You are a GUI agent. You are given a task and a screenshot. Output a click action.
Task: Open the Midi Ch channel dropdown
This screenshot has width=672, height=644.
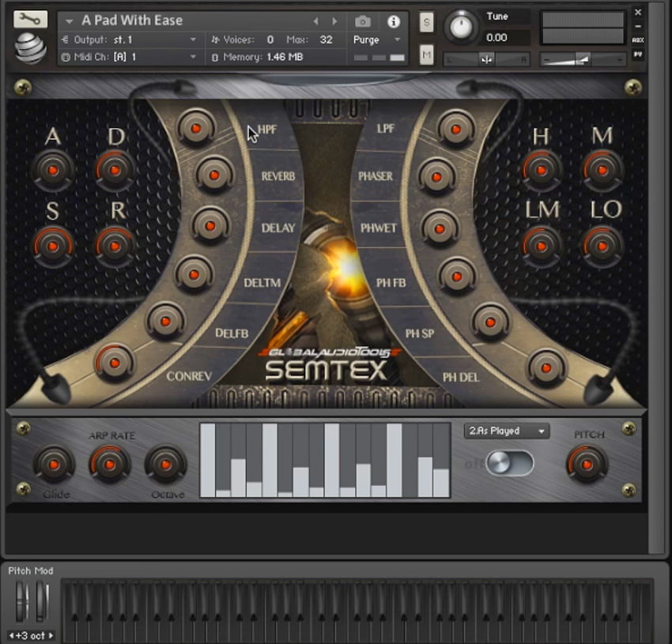[130, 57]
